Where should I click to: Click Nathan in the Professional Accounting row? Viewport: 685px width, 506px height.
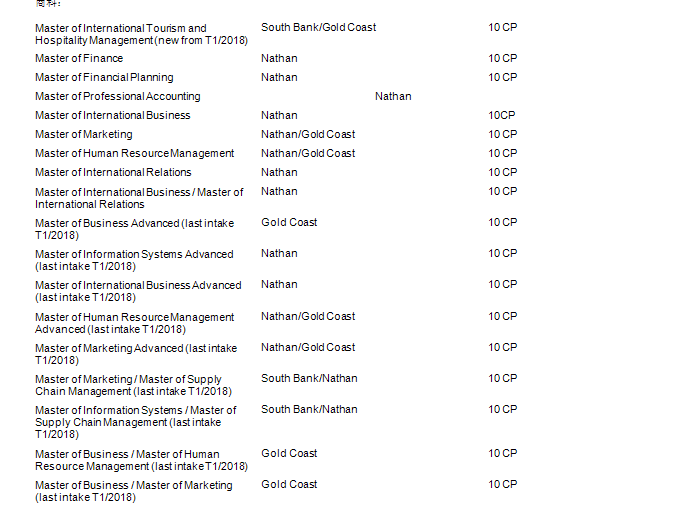pos(393,96)
